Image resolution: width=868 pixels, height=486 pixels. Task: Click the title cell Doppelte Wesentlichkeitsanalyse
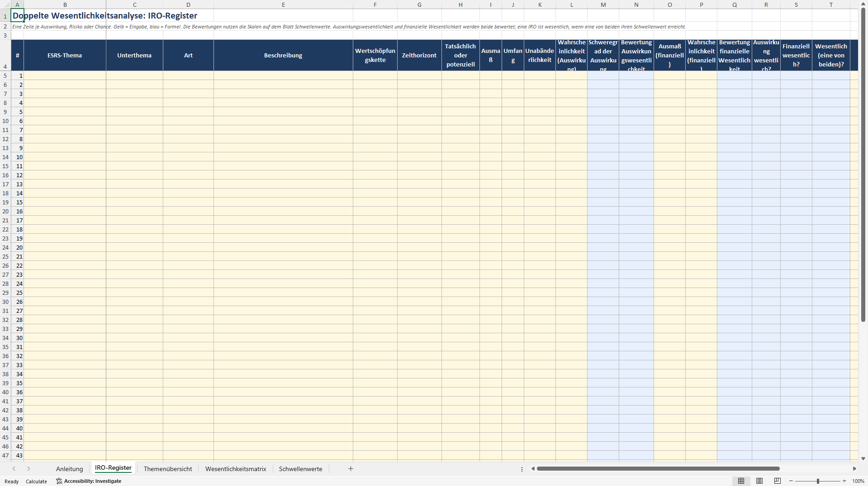105,16
